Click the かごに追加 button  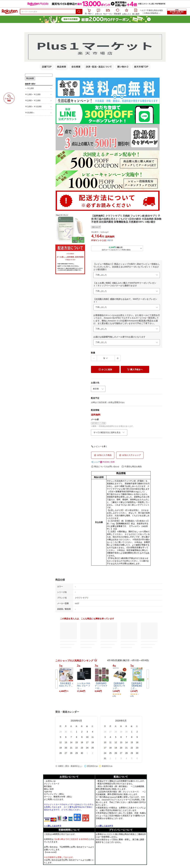tap(105, 369)
